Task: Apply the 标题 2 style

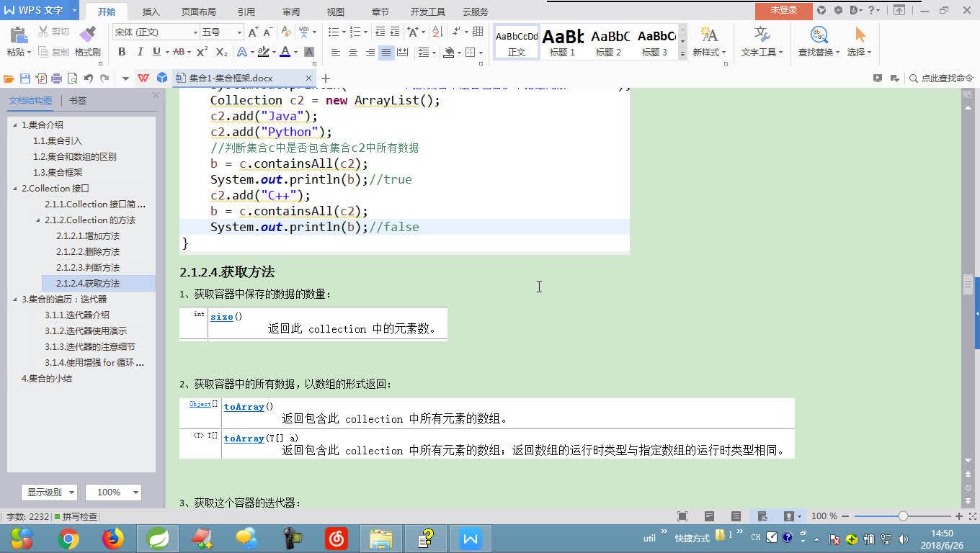Action: (609, 42)
